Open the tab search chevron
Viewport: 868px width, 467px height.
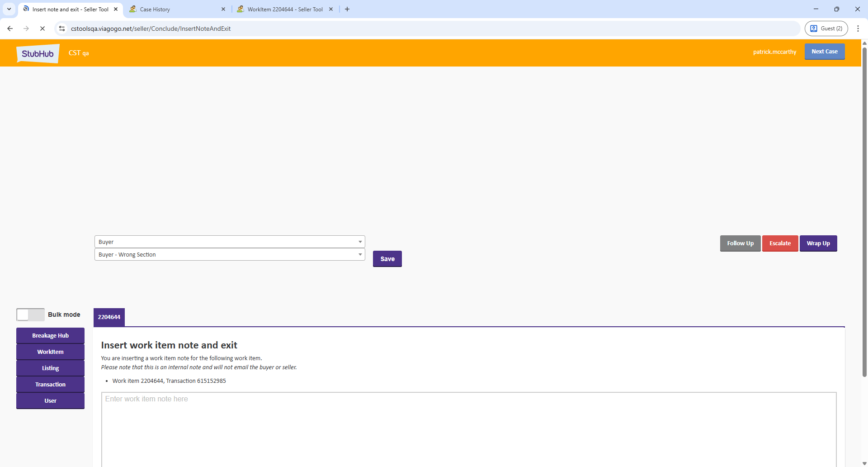[9, 9]
